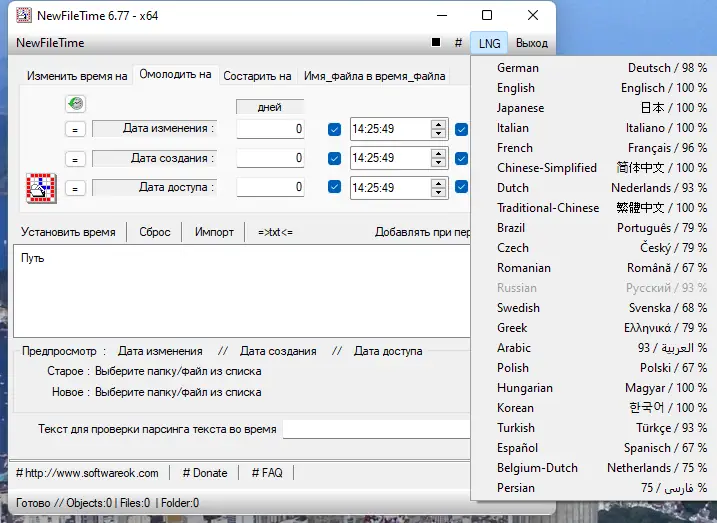Select Swedish language

pos(594,308)
